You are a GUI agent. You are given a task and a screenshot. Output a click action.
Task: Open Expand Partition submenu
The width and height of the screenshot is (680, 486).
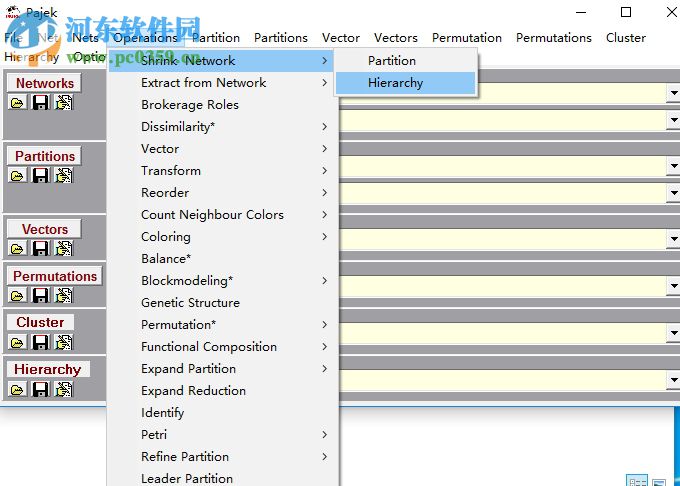(223, 369)
